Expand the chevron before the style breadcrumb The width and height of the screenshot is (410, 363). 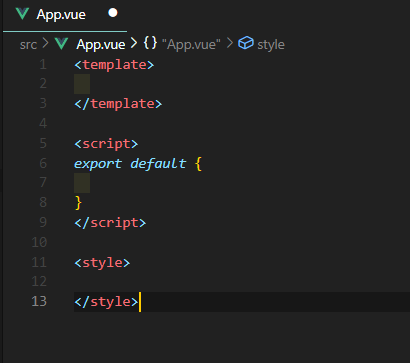229,43
